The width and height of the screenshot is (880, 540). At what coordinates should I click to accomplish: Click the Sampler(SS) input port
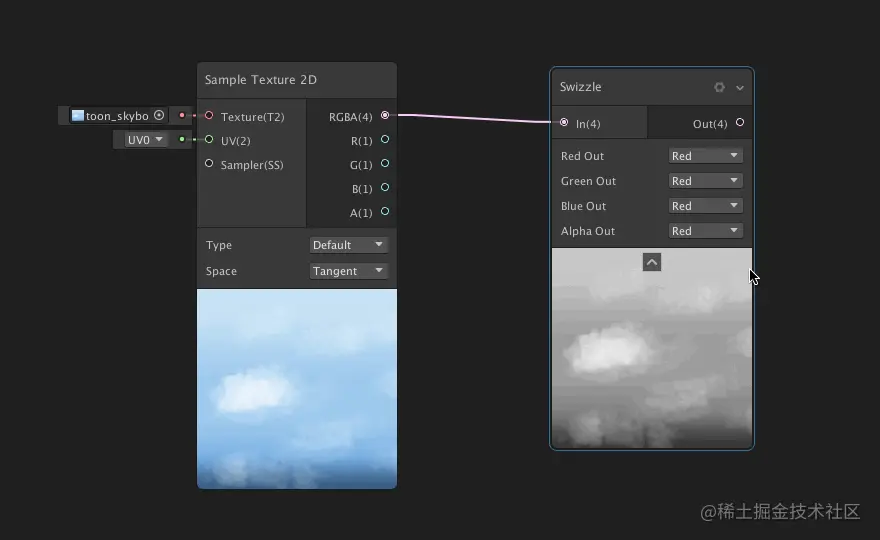(x=209, y=163)
